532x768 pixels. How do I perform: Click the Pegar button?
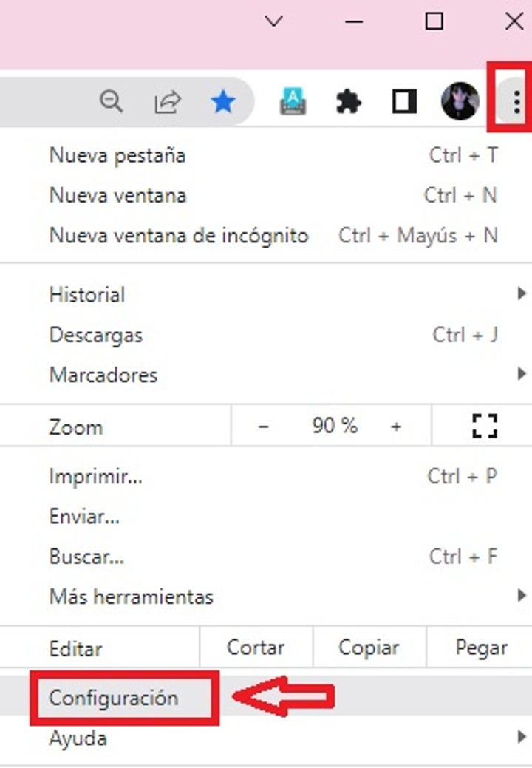coord(481,648)
